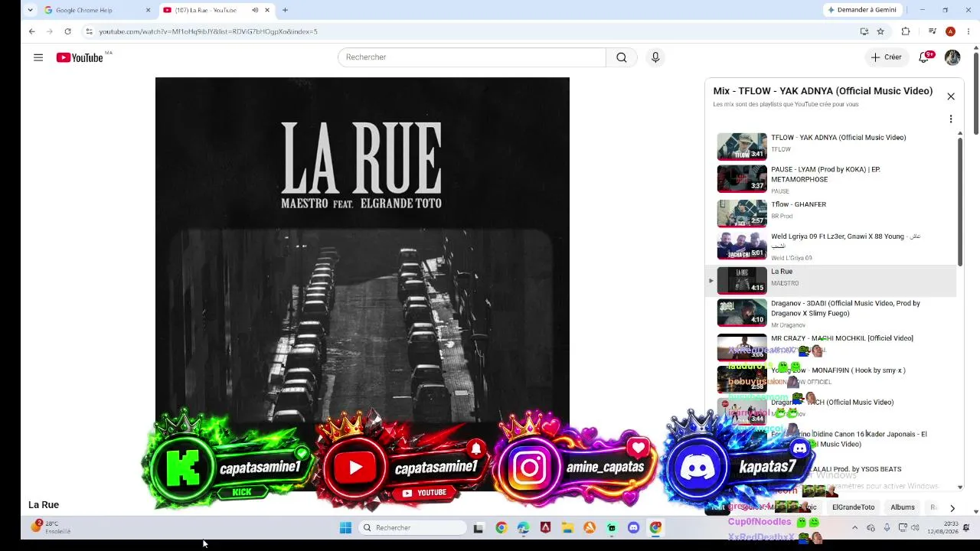Play Tflow - GHANFER thumbnail
The image size is (980, 551).
pos(742,214)
